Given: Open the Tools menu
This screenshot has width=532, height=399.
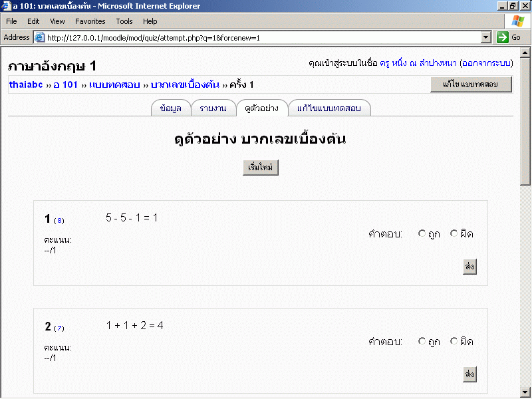Looking at the screenshot, I should [124, 21].
